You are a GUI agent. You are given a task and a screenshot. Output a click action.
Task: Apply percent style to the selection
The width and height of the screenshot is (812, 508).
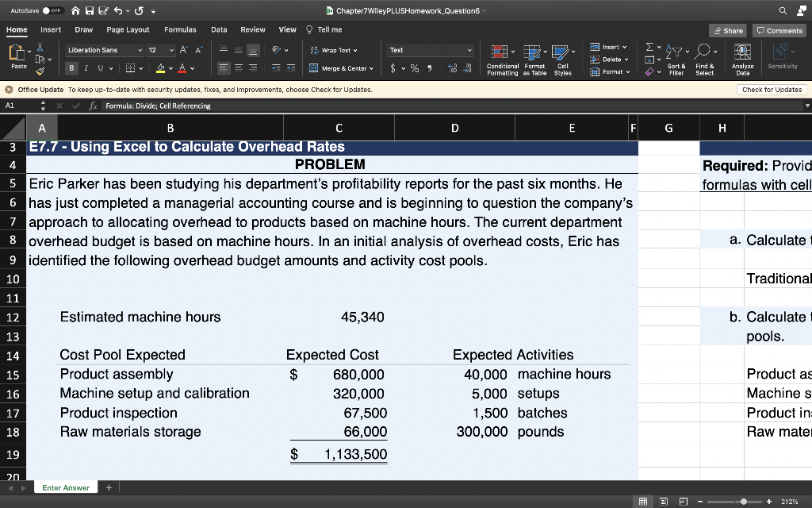tap(412, 67)
